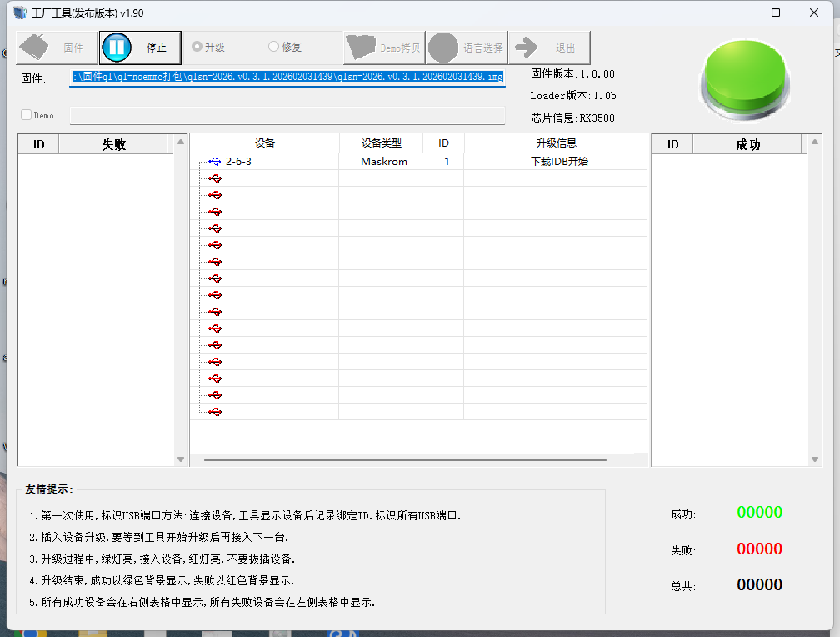Viewport: 840px width, 637px height.
Task: Select the 升级 upgrade radio button
Action: (x=197, y=47)
